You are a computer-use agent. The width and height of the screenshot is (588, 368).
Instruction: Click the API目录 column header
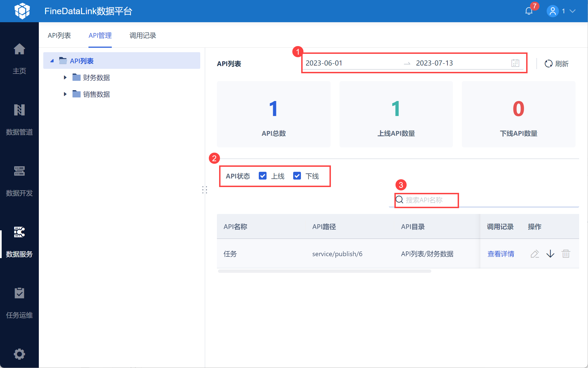coord(413,227)
